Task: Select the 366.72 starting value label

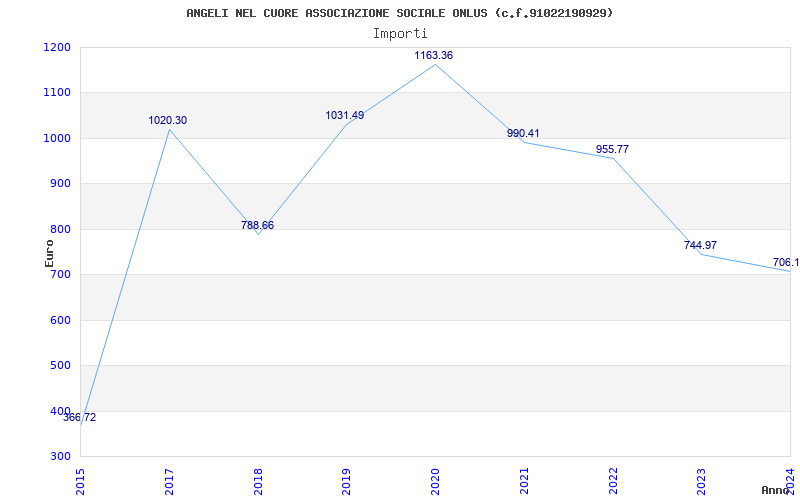Action: point(80,418)
